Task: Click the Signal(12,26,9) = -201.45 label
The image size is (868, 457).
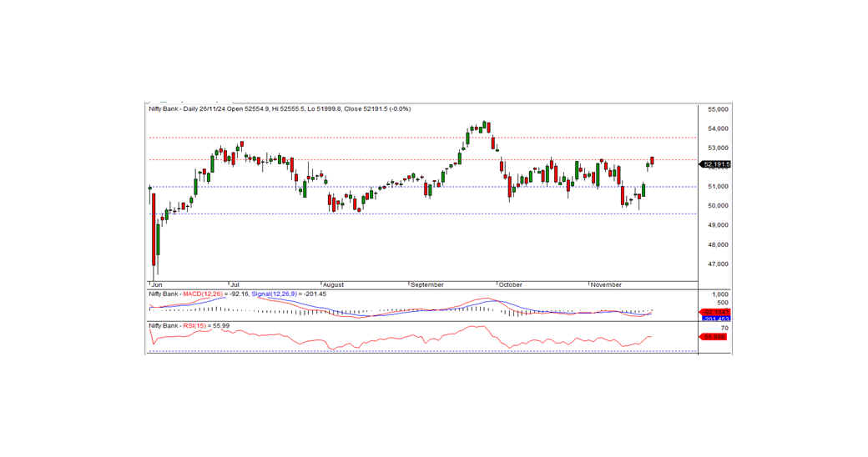Action: (289, 294)
